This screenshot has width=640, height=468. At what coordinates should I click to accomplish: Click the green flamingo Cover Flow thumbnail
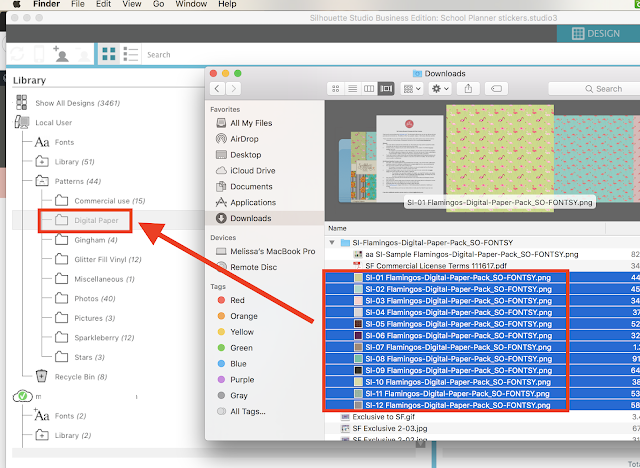point(500,157)
